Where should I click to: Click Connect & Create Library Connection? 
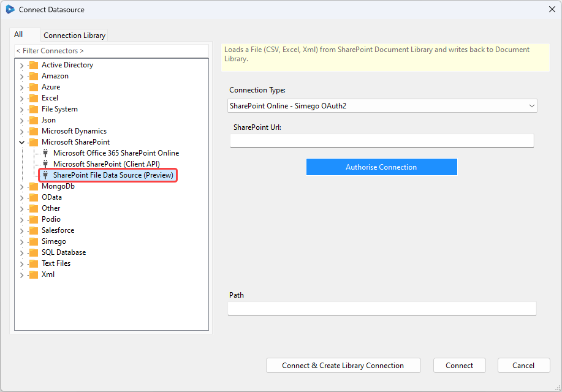tap(343, 365)
